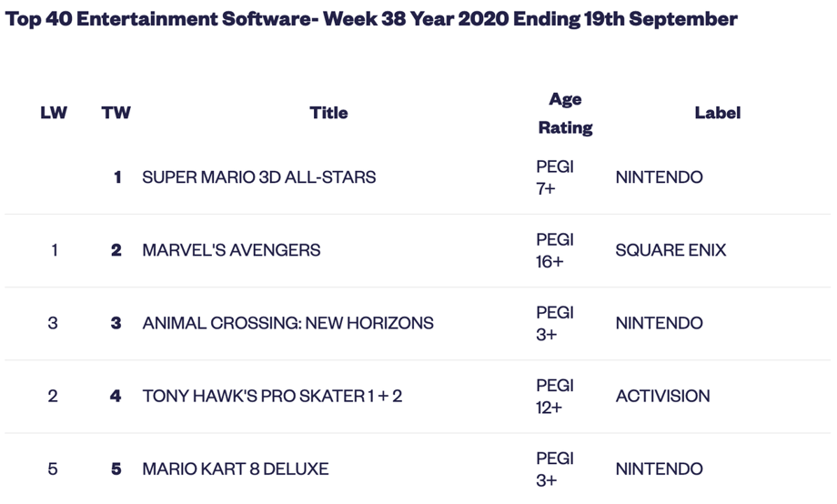837x504 pixels.
Task: Select the PEGI 12+ age rating
Action: [x=555, y=396]
